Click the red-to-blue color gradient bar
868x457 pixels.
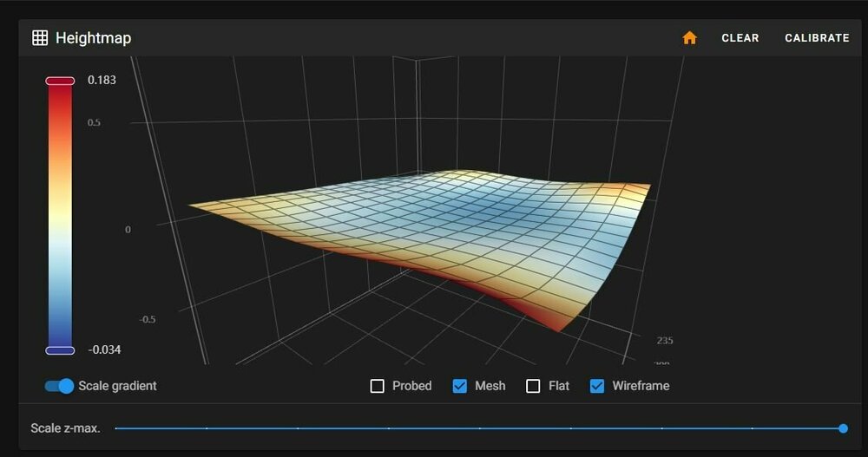pos(60,216)
